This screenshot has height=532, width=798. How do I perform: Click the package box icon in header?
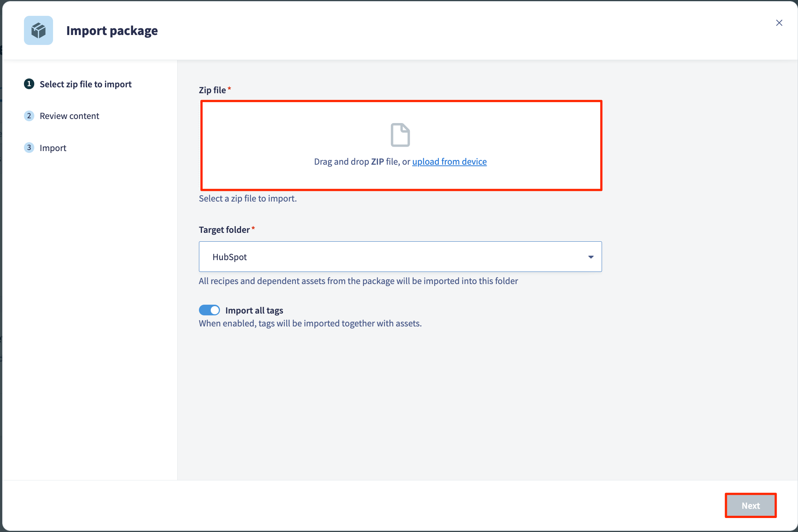coord(38,30)
